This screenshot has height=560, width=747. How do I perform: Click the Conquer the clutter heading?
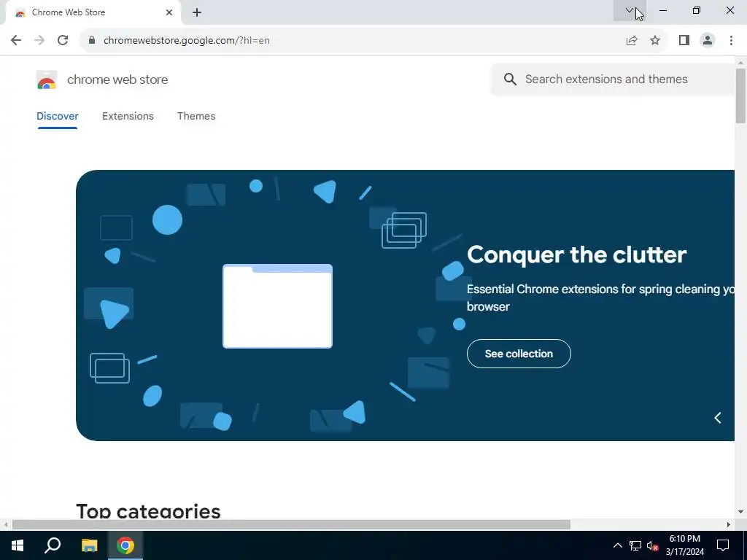(x=576, y=254)
